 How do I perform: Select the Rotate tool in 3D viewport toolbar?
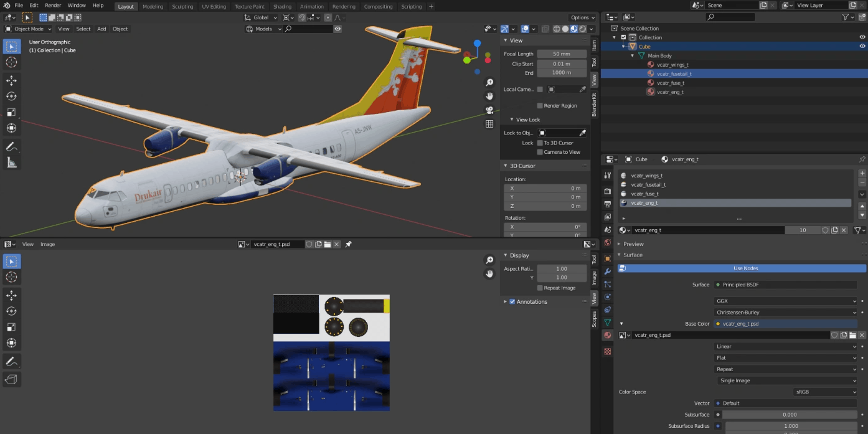coord(11,97)
